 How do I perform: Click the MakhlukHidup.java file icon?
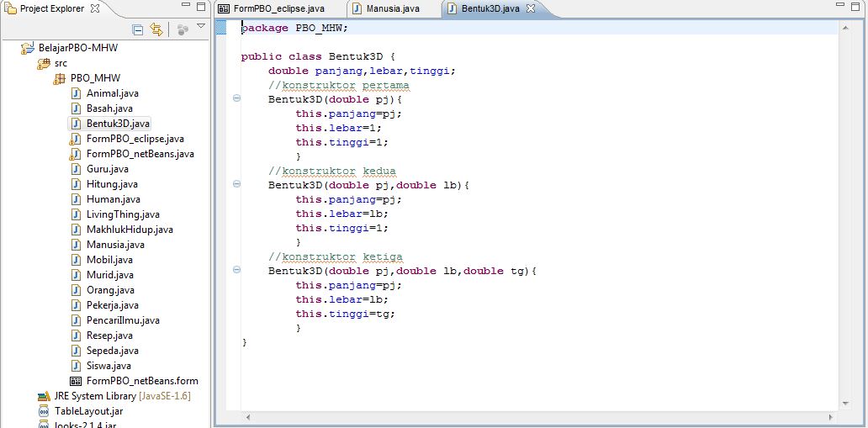point(77,230)
